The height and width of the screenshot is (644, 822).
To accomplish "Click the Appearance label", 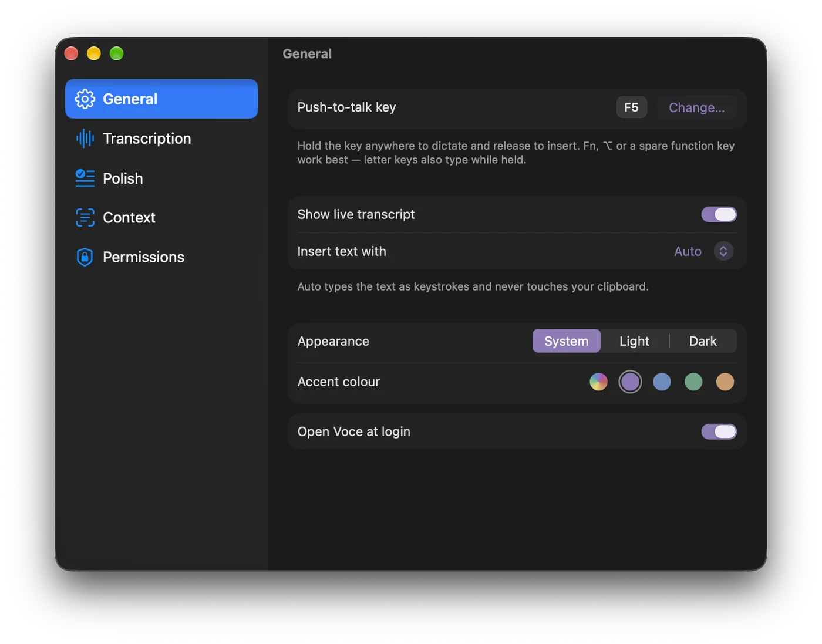I will pos(333,341).
